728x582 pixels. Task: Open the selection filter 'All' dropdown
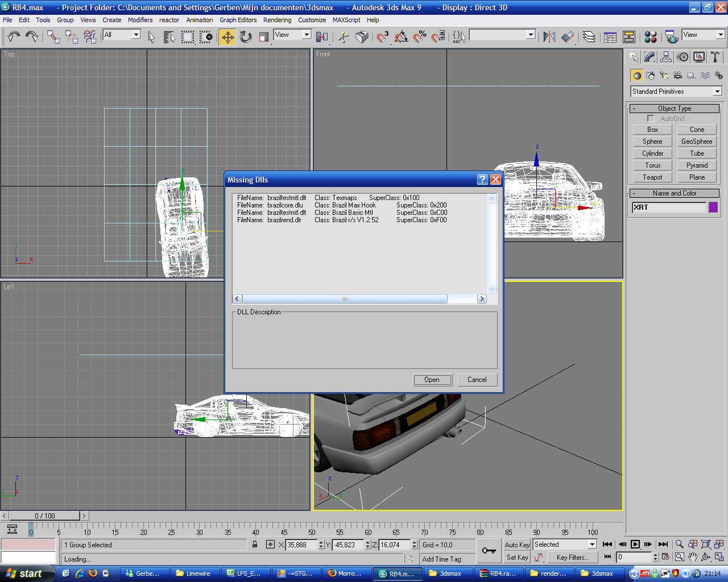(135, 35)
